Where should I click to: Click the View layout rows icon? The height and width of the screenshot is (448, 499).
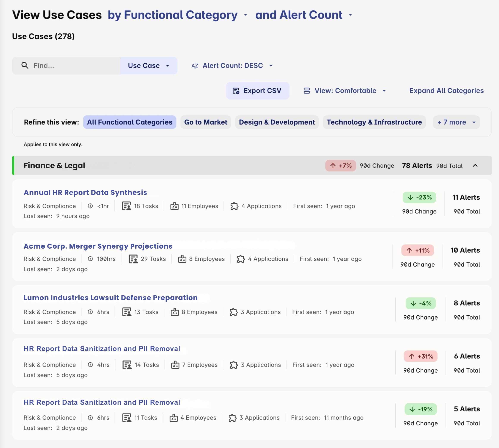click(307, 91)
